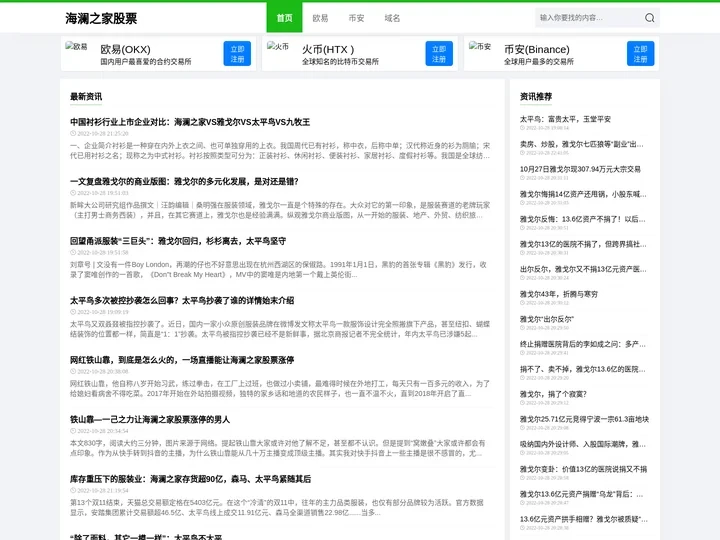Open sidebar link 终止捐赠医院背后的李如成之问

583,344
